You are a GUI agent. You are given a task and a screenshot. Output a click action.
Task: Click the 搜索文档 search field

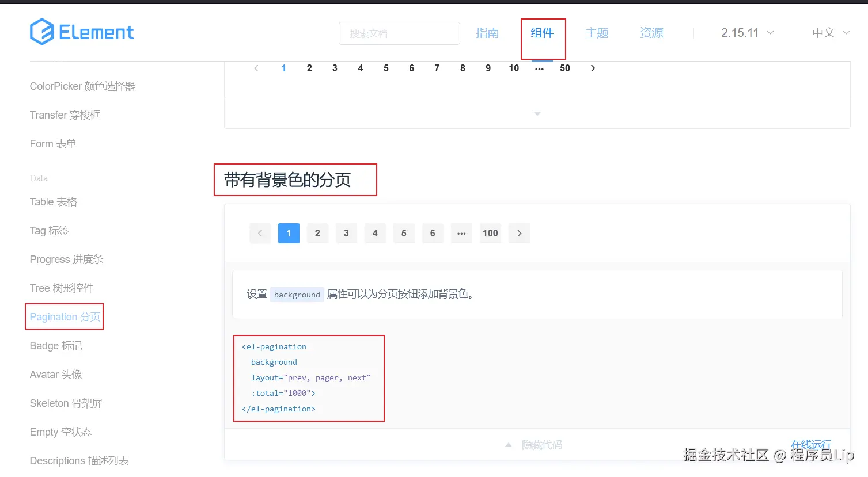coord(399,33)
